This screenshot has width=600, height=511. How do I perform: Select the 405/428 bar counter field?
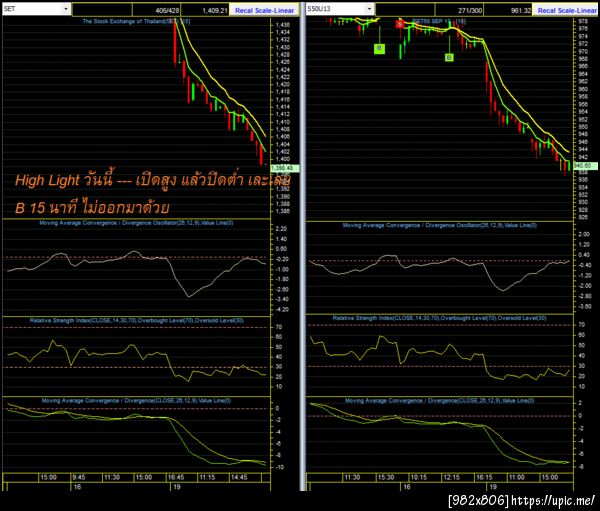click(156, 10)
